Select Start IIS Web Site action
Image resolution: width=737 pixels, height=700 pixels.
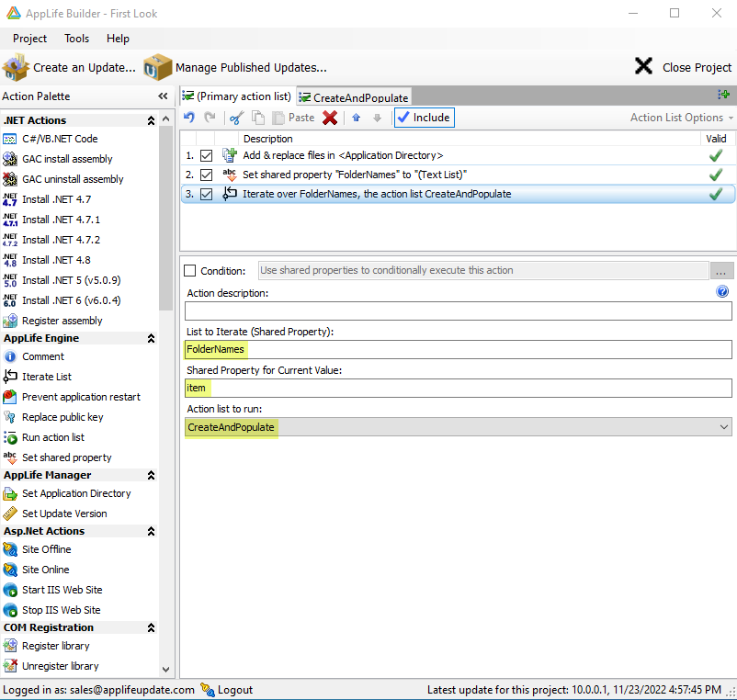tap(52, 590)
